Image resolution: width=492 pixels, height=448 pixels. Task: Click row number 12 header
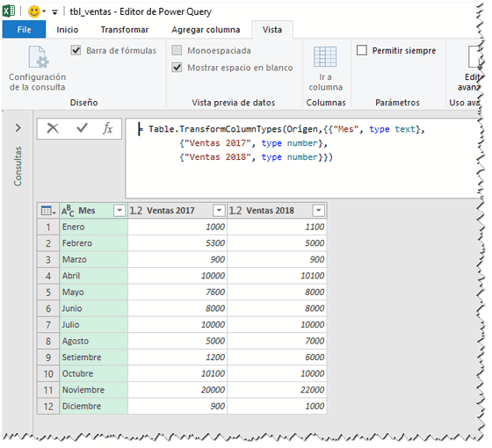48,406
